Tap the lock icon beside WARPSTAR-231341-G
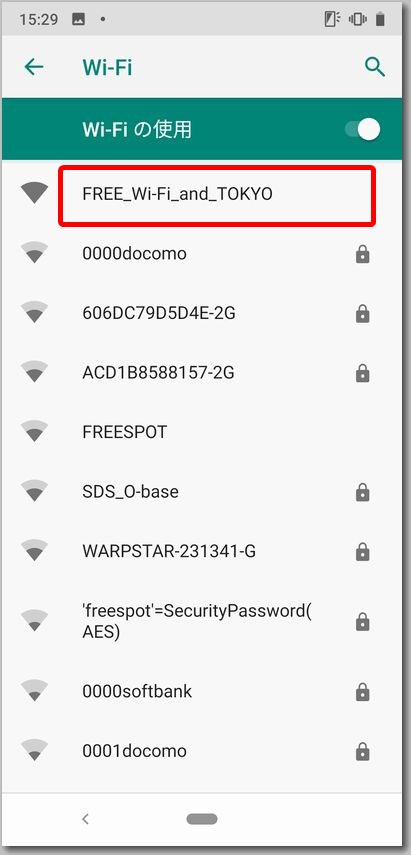 (362, 552)
